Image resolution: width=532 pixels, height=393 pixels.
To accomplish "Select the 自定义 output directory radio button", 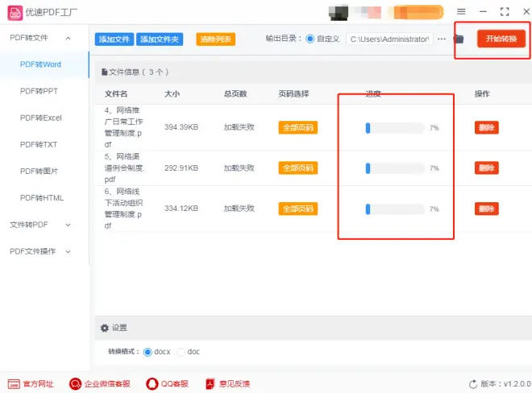I will [x=310, y=39].
